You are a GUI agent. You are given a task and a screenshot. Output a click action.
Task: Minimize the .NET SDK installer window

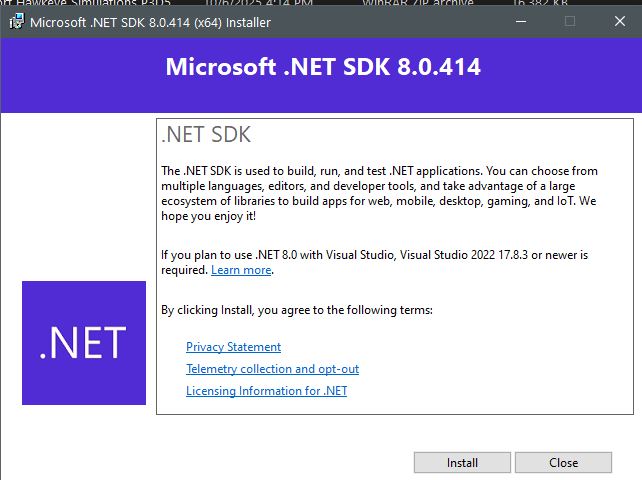[521, 21]
